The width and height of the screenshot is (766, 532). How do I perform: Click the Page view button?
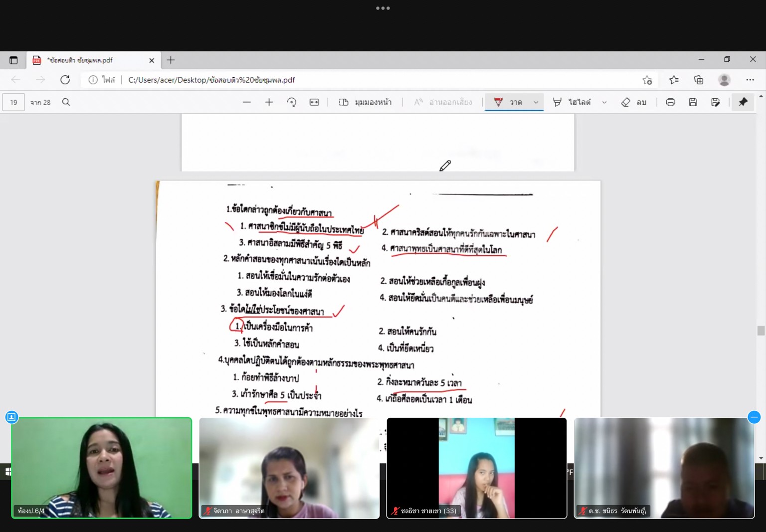(x=366, y=102)
